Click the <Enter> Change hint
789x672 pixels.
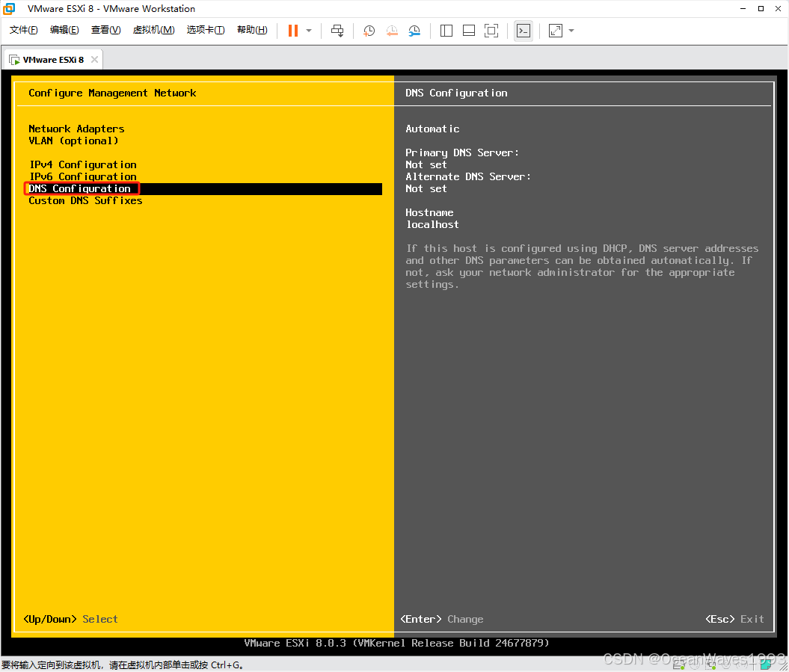[442, 619]
